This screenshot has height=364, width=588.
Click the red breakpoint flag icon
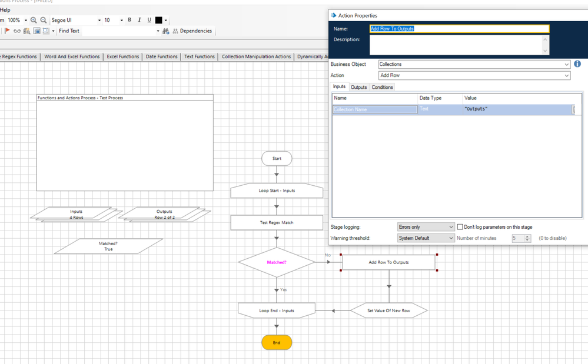coord(7,31)
